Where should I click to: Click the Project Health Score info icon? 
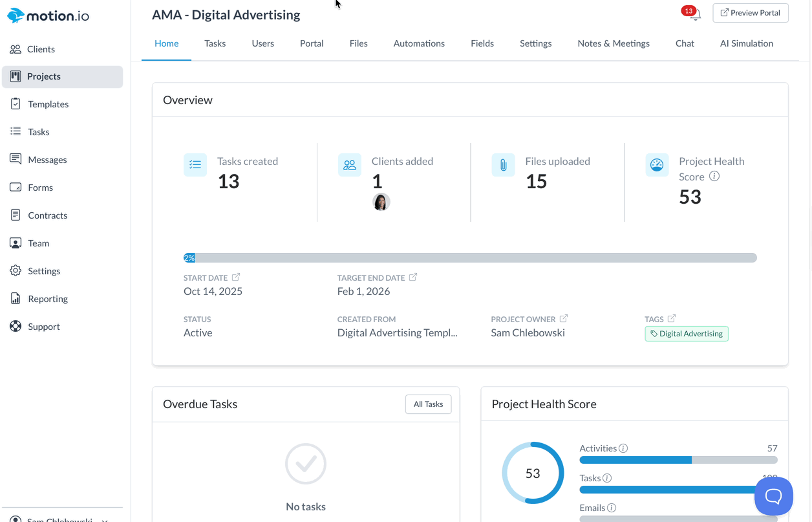(x=714, y=177)
